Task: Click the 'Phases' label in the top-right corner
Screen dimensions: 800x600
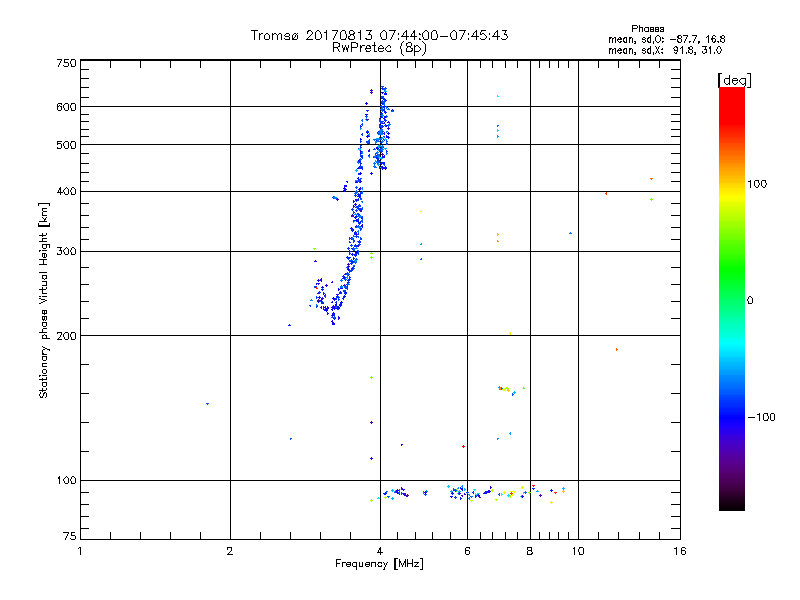Action: (x=647, y=29)
